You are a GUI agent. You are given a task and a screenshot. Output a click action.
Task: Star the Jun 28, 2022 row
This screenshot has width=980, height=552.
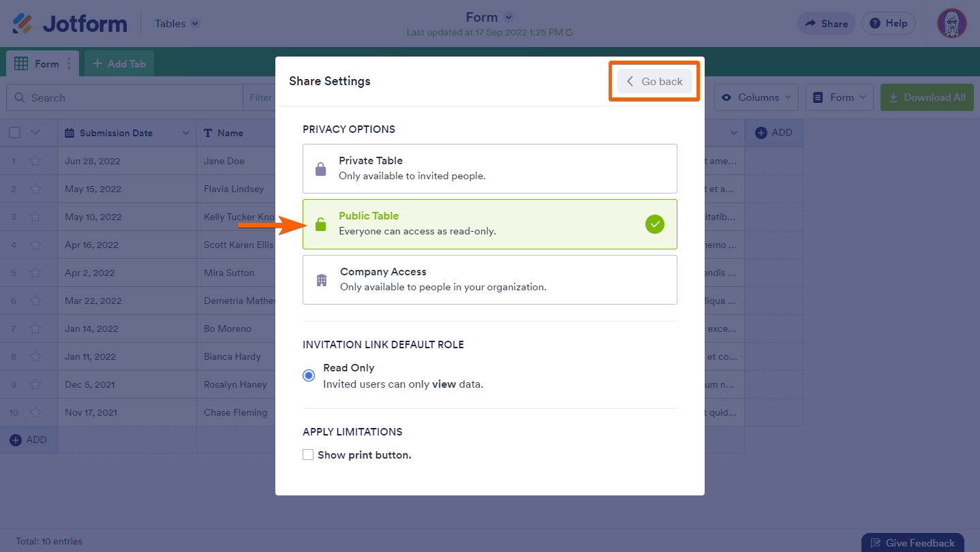[x=35, y=162]
